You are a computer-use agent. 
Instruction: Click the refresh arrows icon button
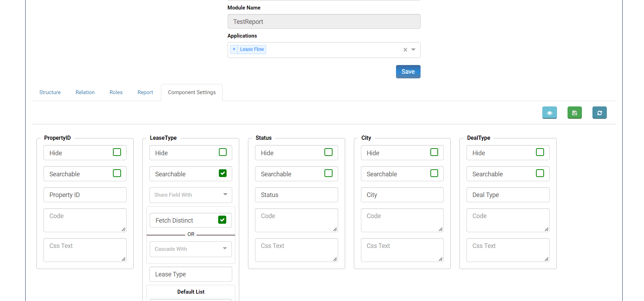click(599, 113)
